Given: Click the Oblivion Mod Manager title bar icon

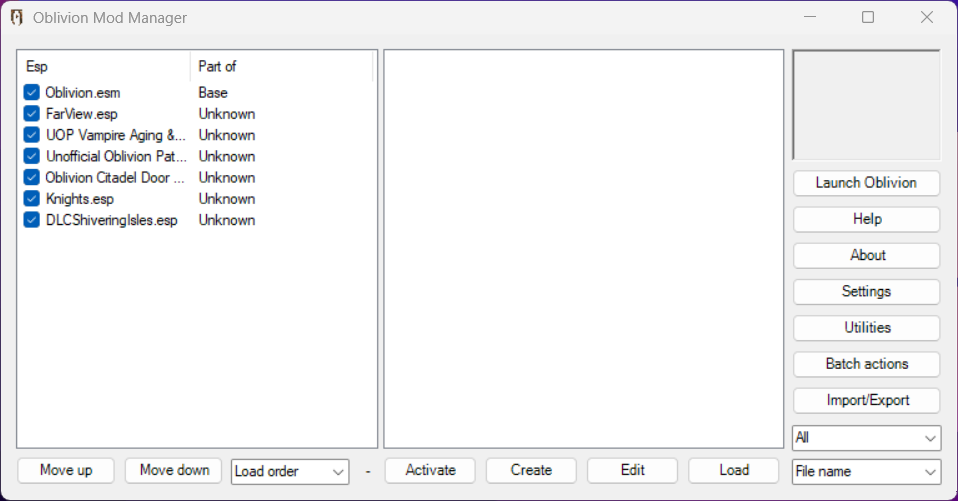Looking at the screenshot, I should (x=17, y=18).
